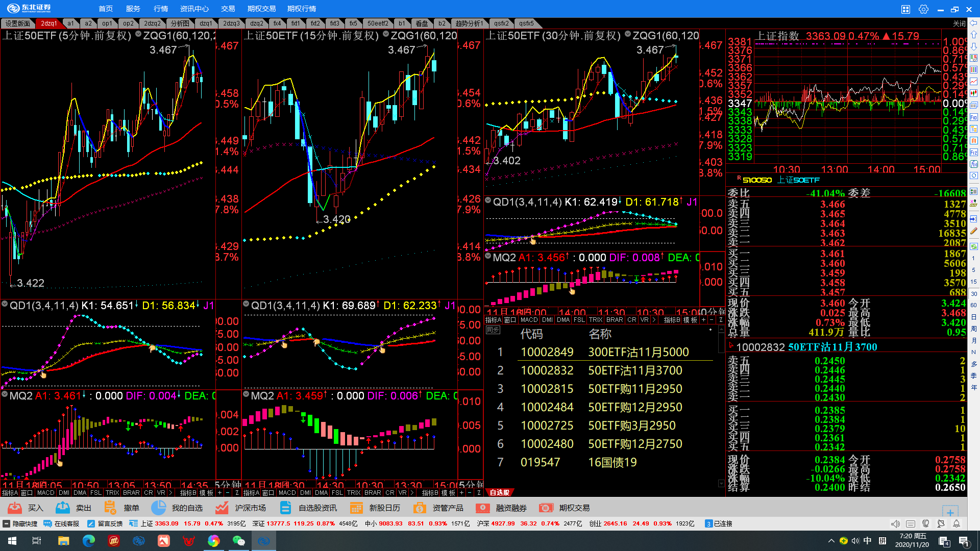Viewport: 980px width, 551px height.
Task: Select 50ETF沽11月3700 row in watchlist
Action: (635, 370)
